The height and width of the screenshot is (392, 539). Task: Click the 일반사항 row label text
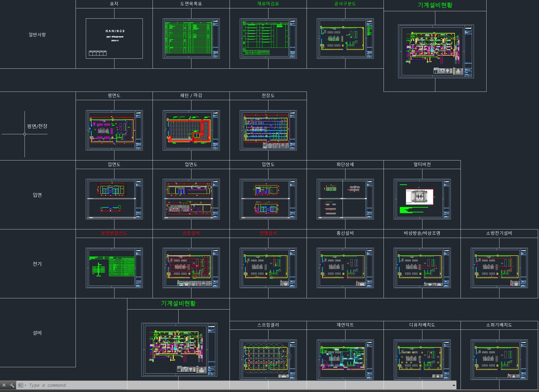[37, 34]
